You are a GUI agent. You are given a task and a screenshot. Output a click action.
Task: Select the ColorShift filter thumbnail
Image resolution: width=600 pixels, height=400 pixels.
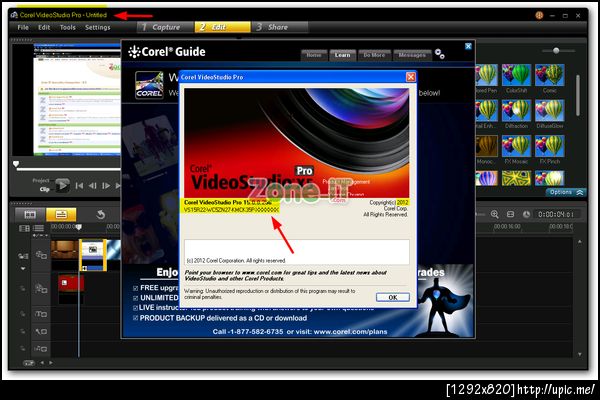(516, 75)
